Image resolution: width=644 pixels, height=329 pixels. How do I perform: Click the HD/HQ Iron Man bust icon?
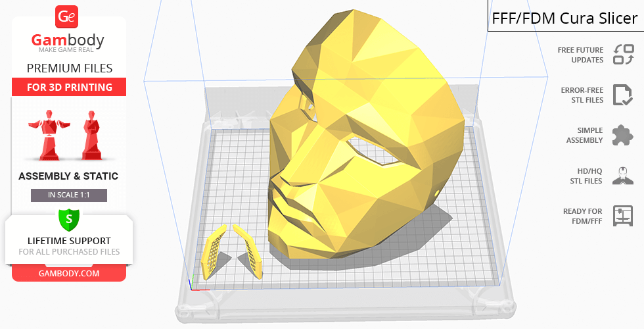[x=623, y=176]
